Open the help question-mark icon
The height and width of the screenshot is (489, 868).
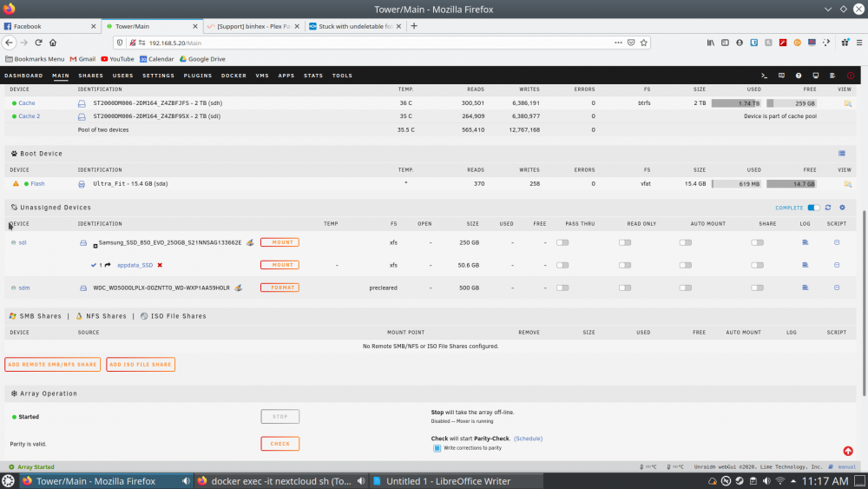click(x=799, y=76)
